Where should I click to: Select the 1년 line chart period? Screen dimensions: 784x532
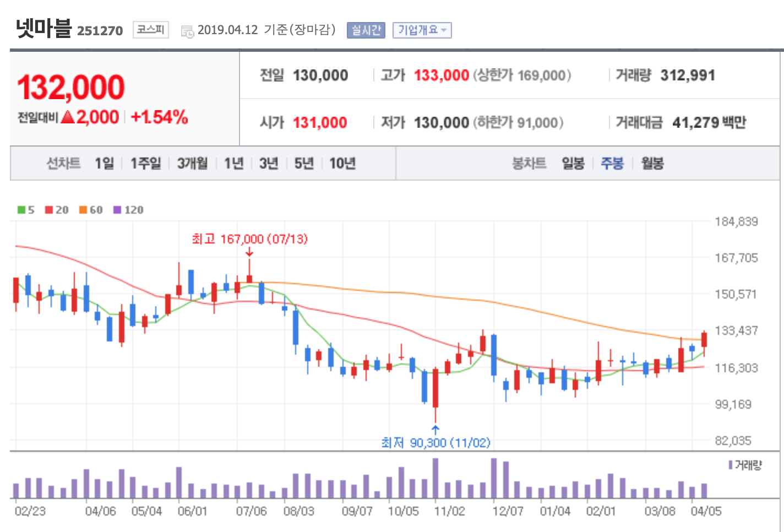pyautogui.click(x=233, y=163)
